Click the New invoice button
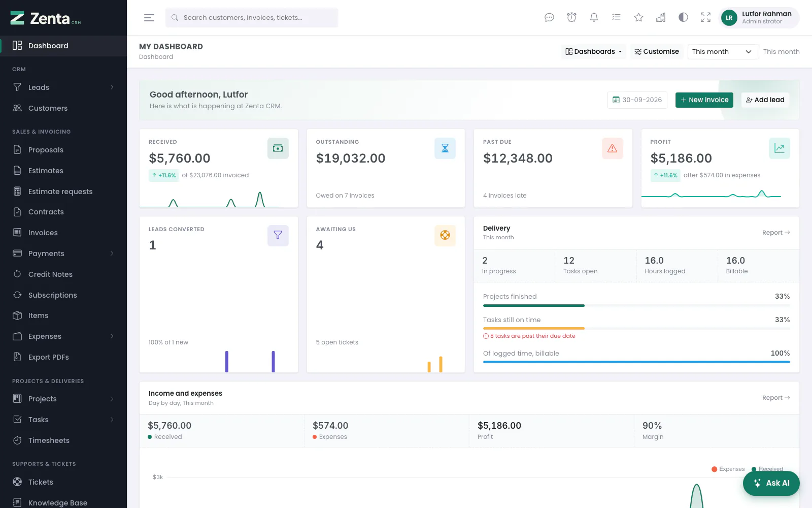 coord(704,100)
